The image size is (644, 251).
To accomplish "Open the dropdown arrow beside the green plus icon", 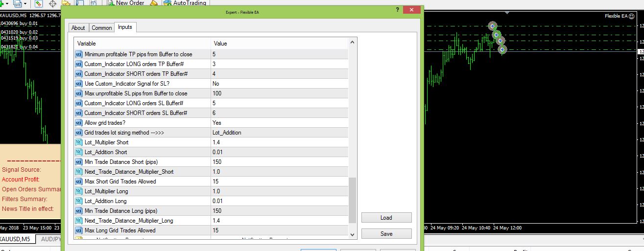I will 7,3.
